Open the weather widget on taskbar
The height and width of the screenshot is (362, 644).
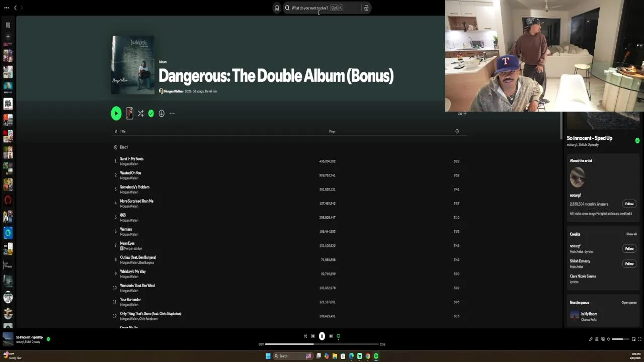pyautogui.click(x=12, y=356)
